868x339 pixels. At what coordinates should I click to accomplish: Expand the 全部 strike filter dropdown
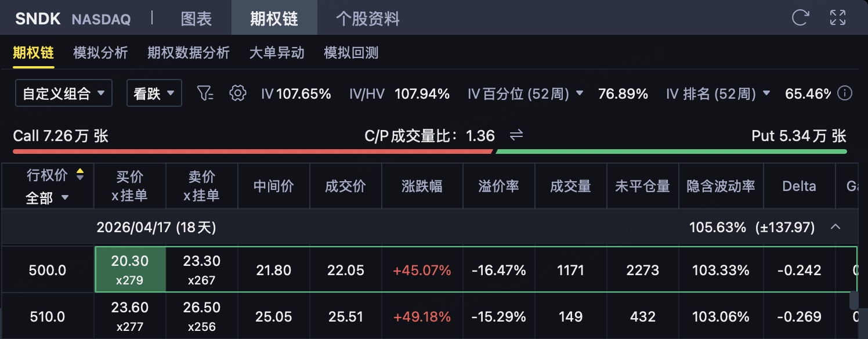tap(47, 199)
